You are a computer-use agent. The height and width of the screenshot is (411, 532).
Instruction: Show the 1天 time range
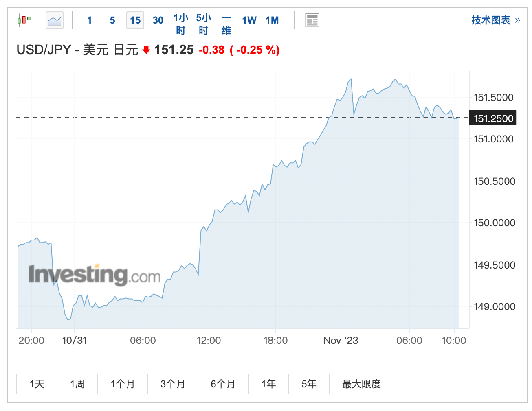[37, 384]
